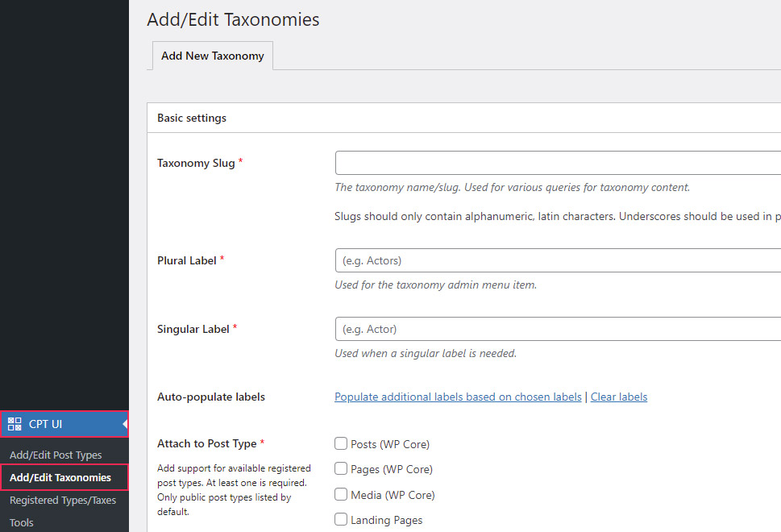
Task: Click Populate additional labels link
Action: coord(458,397)
